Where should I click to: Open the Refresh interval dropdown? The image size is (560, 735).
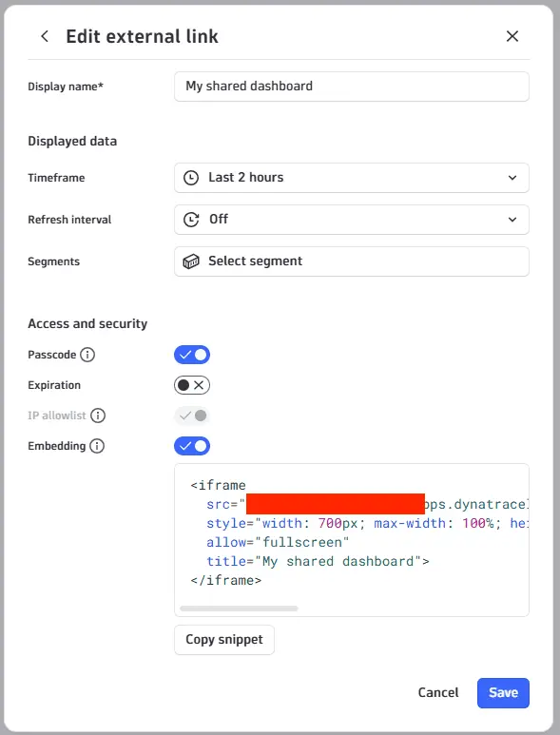click(352, 220)
